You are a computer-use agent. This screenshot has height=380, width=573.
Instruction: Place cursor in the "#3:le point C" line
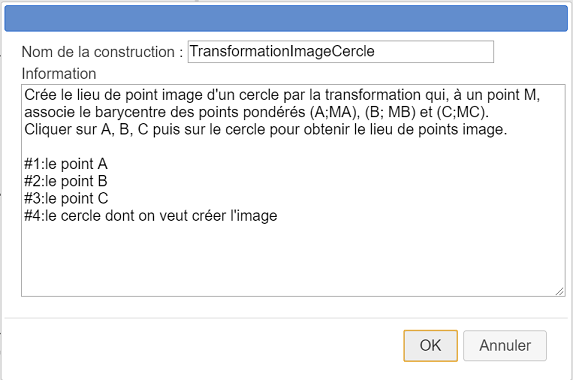click(66, 198)
